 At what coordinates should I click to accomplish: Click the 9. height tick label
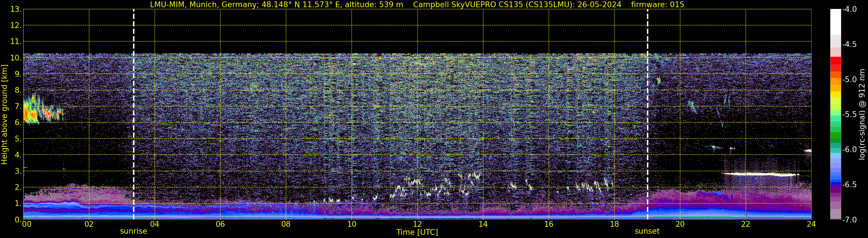tap(18, 74)
